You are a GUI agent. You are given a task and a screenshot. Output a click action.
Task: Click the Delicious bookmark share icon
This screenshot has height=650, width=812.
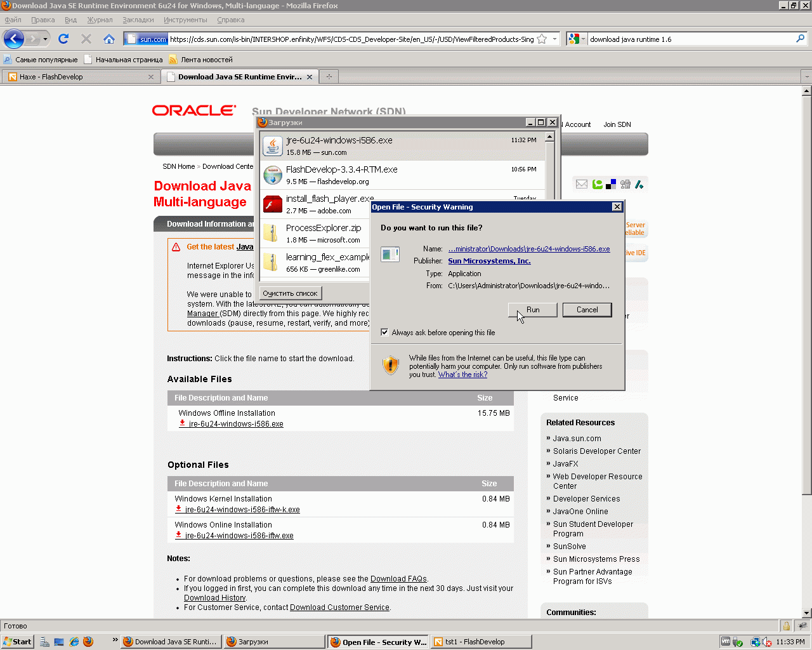click(x=611, y=184)
